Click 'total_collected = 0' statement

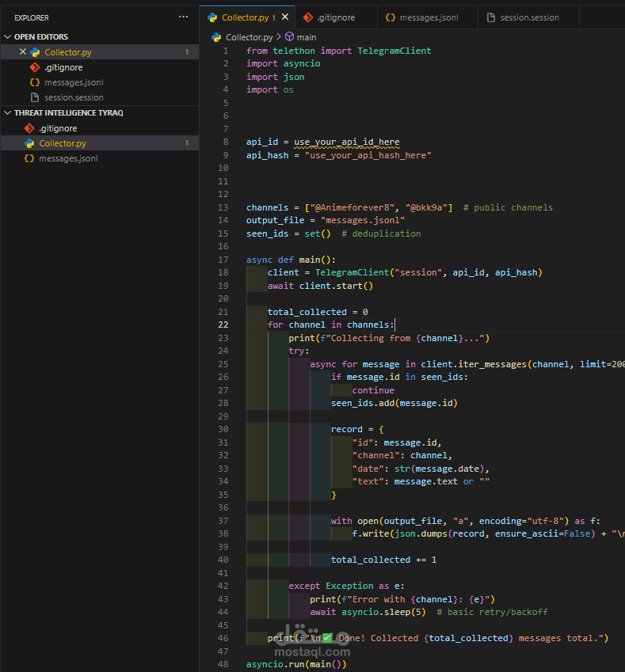click(318, 312)
